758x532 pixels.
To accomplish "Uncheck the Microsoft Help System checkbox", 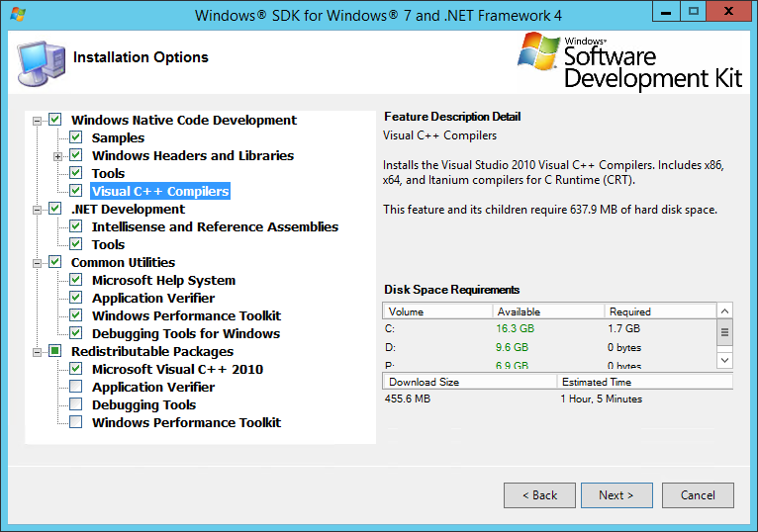I will pos(76,280).
